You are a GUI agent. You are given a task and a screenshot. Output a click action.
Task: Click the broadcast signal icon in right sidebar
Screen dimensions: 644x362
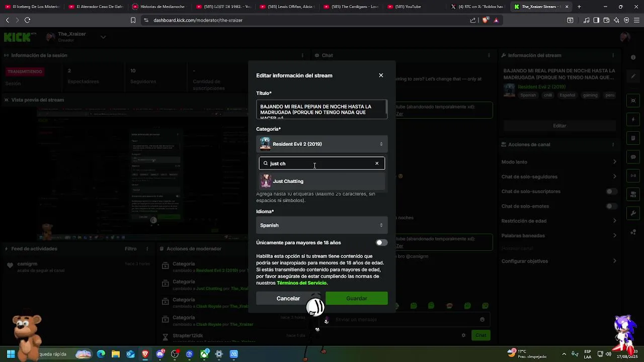point(633,175)
